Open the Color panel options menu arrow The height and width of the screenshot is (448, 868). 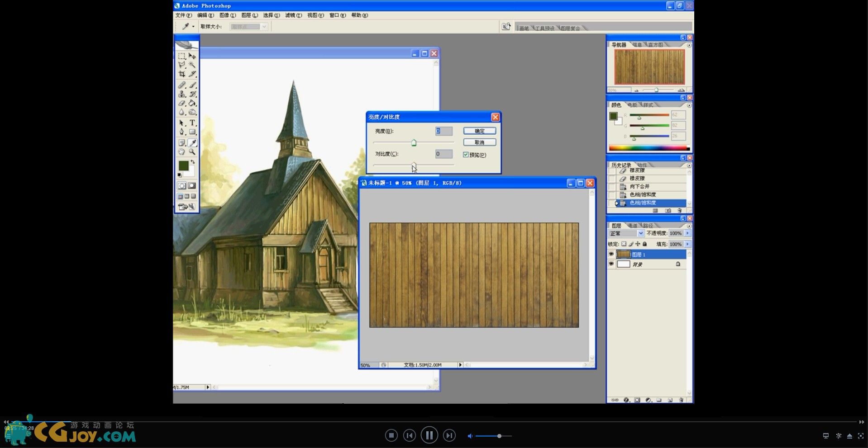tap(689, 105)
